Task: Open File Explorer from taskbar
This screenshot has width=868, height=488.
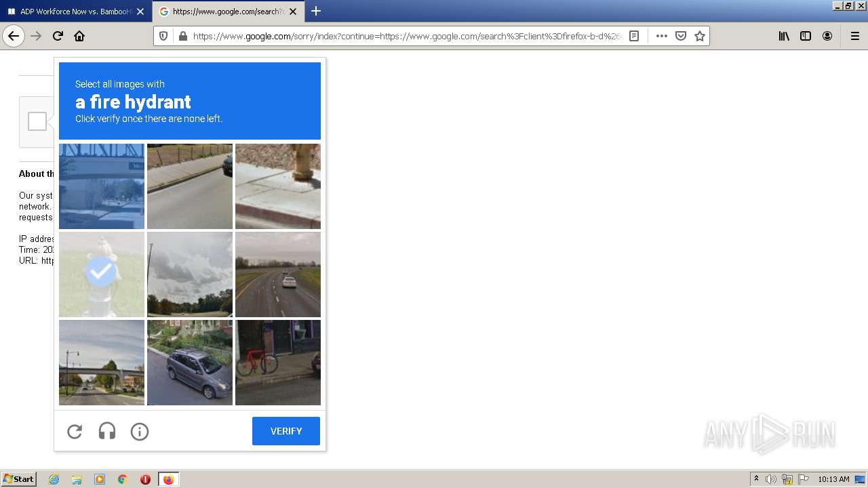Action: coord(77,479)
